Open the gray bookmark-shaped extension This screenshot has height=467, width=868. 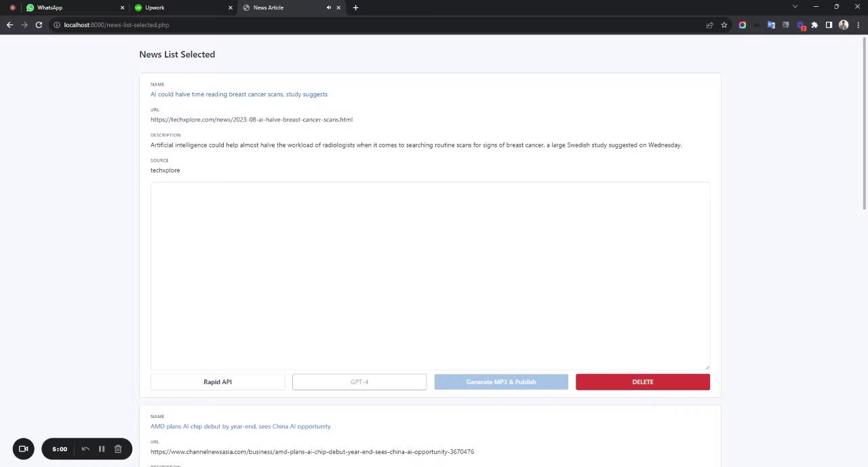click(785, 25)
